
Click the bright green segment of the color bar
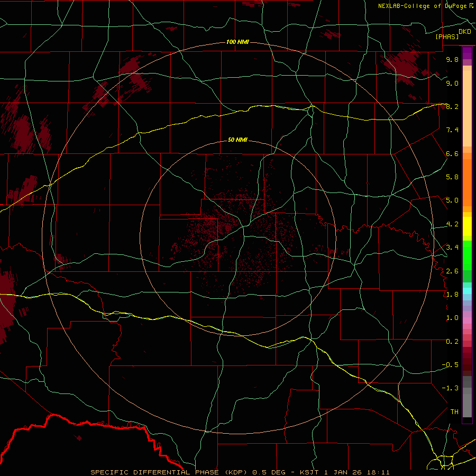tap(467, 255)
